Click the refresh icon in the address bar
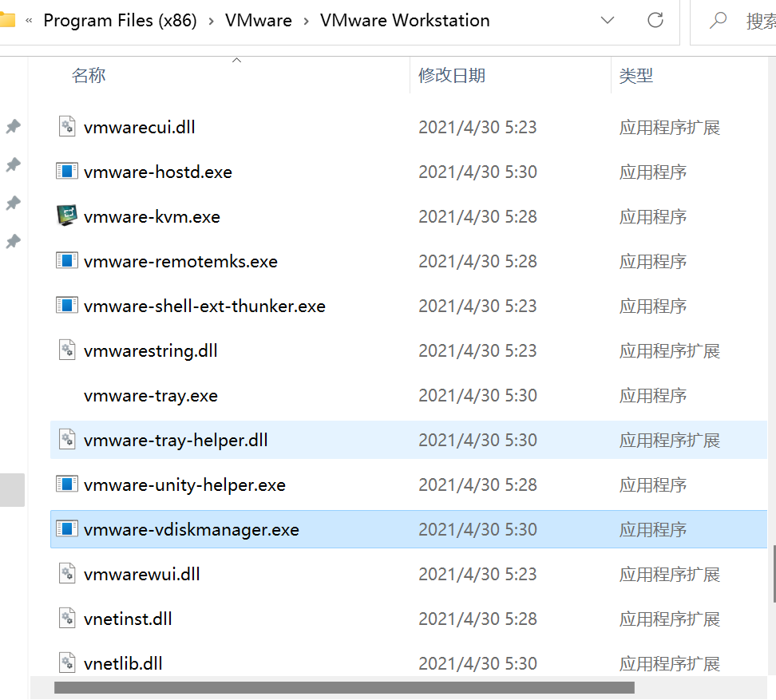Viewport: 776px width, 700px height. tap(655, 21)
